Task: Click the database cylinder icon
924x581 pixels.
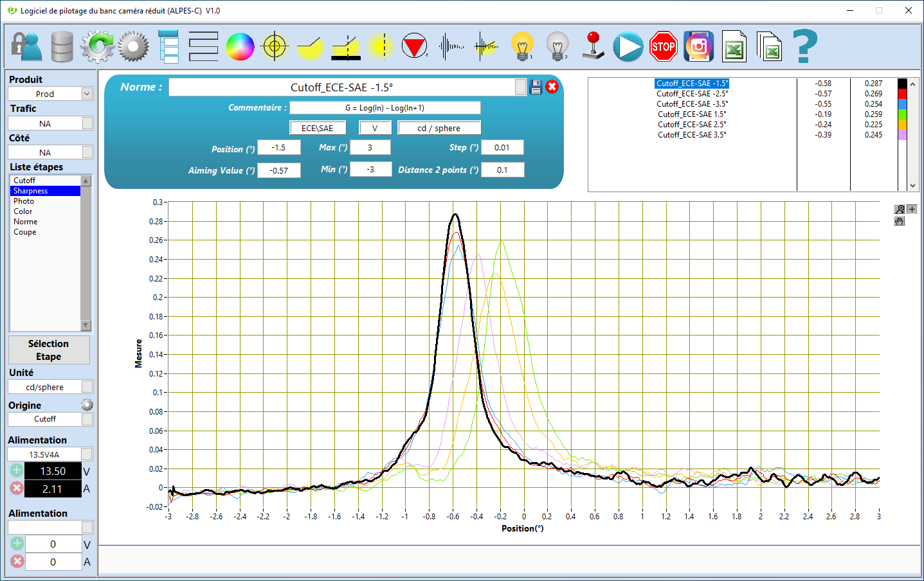Action: 62,46
